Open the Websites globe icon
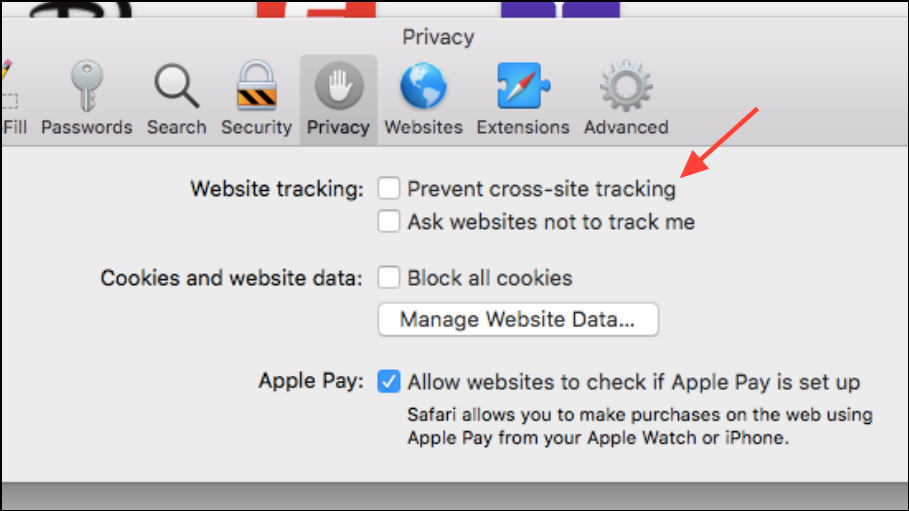This screenshot has height=511, width=909. click(x=424, y=86)
